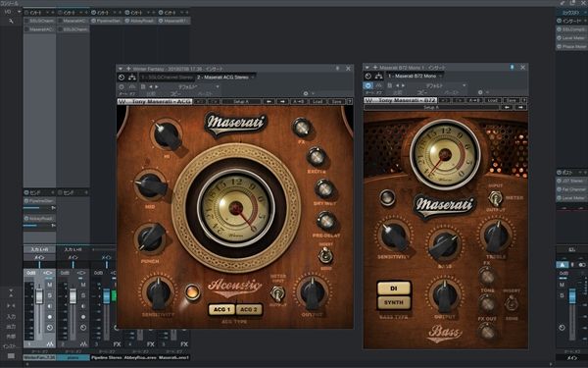Click the B72 sensitivity LED indicator
The image size is (588, 368).
(x=387, y=198)
